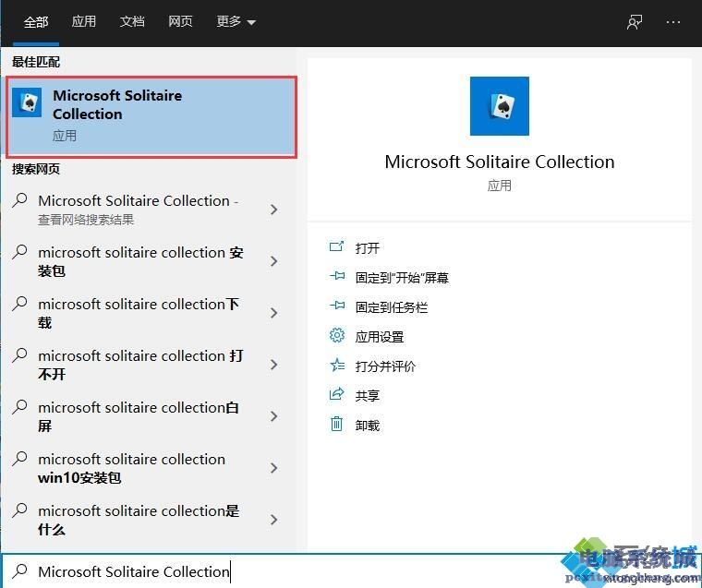Viewport: 702px width, 588px height.
Task: Expand arrow for 查看网络搜索结果 result
Action: [x=274, y=210]
